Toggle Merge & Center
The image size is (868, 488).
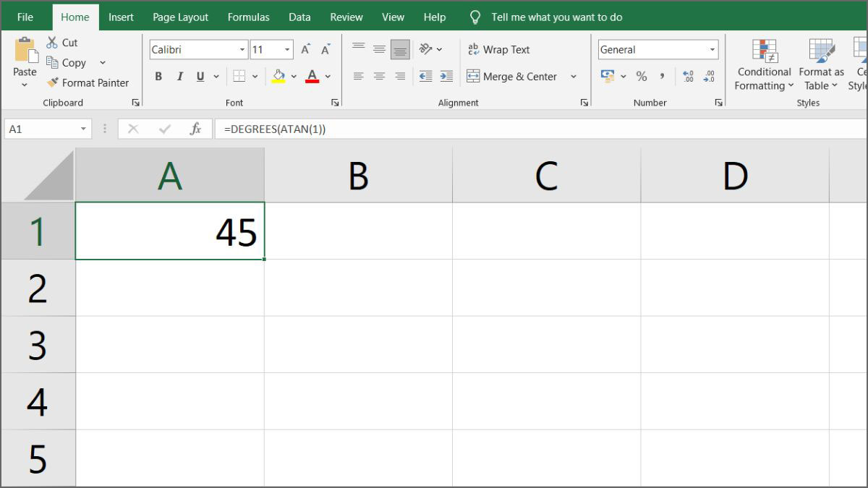tap(514, 76)
